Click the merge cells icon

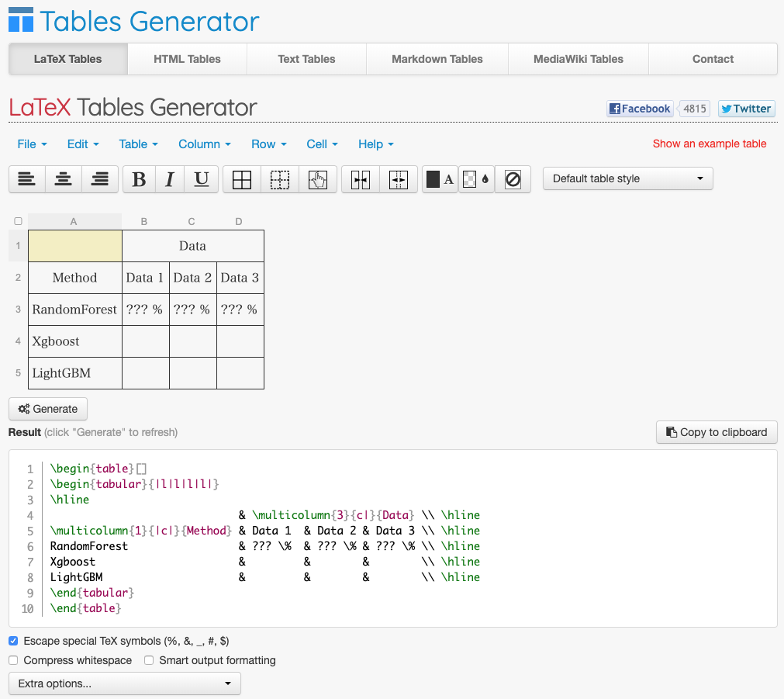[x=361, y=179]
